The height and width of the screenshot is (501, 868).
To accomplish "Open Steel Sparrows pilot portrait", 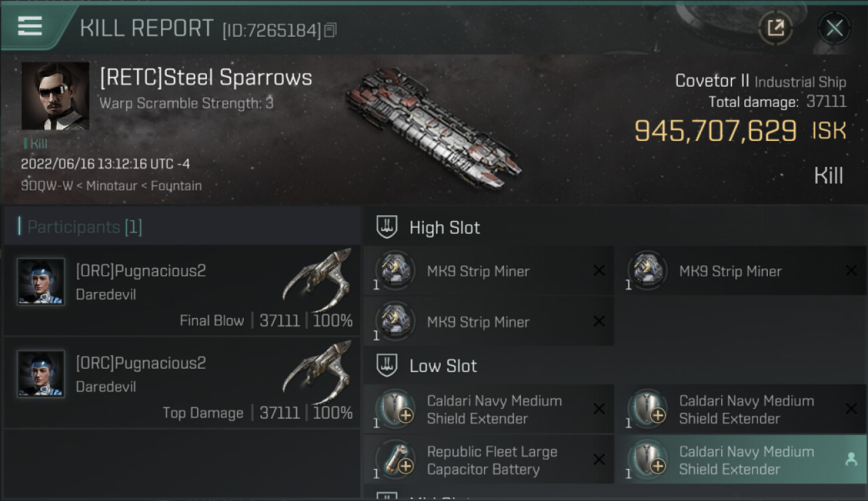I will 55,96.
